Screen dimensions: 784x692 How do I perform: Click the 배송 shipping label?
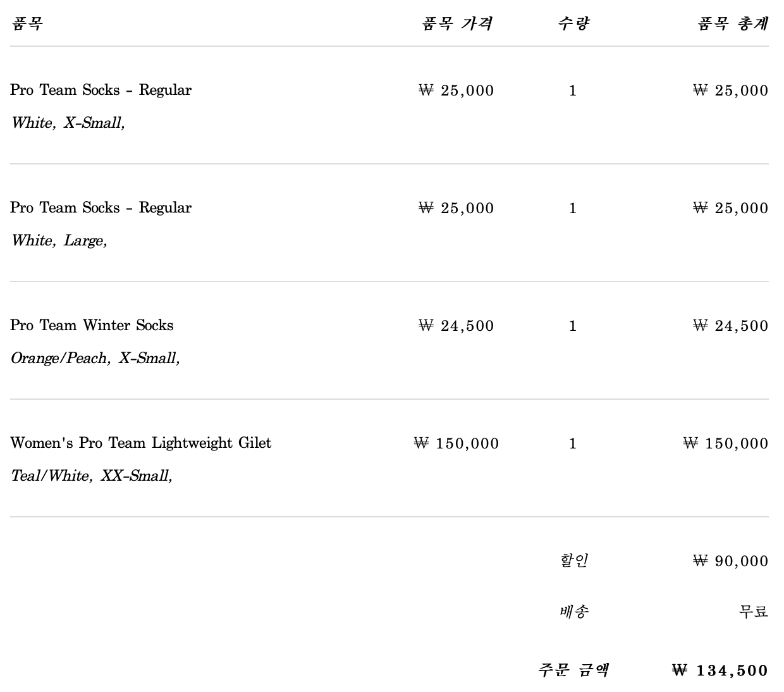point(574,611)
